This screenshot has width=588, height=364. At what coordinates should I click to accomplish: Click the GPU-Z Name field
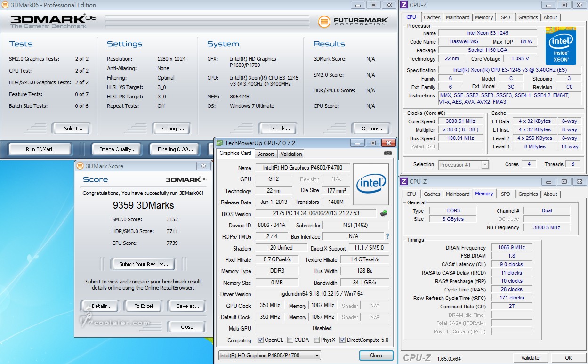point(303,168)
